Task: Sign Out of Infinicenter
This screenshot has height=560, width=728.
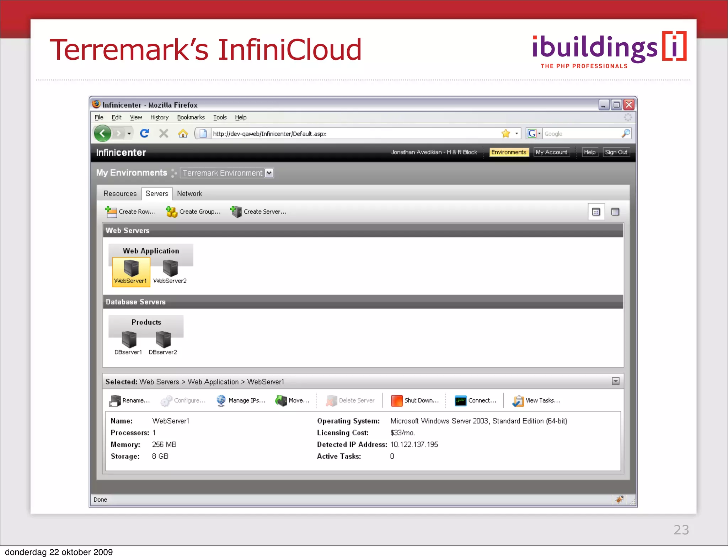Action: 616,152
